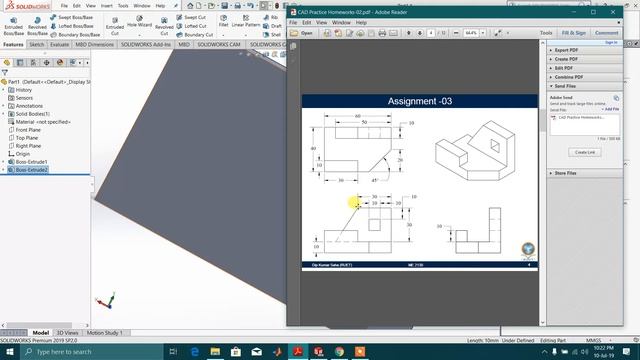Switch to the Evaluate tab

[x=60, y=44]
